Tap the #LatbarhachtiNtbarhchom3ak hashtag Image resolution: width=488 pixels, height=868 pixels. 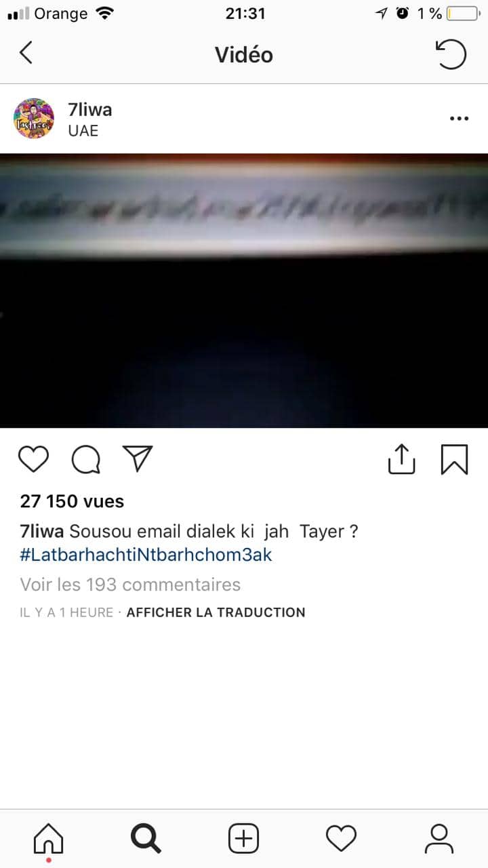[x=146, y=555]
